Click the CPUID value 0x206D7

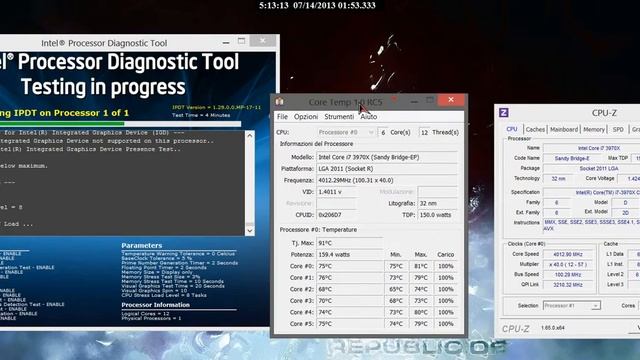(x=337, y=215)
